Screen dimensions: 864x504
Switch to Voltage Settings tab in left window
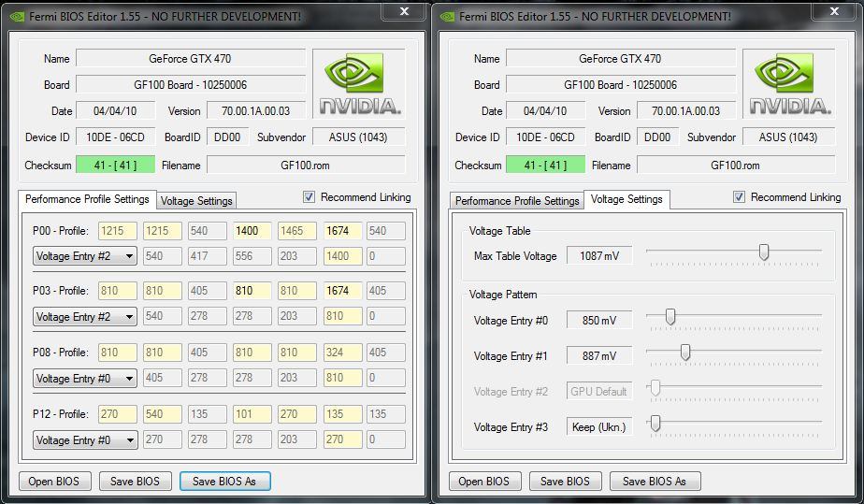196,201
